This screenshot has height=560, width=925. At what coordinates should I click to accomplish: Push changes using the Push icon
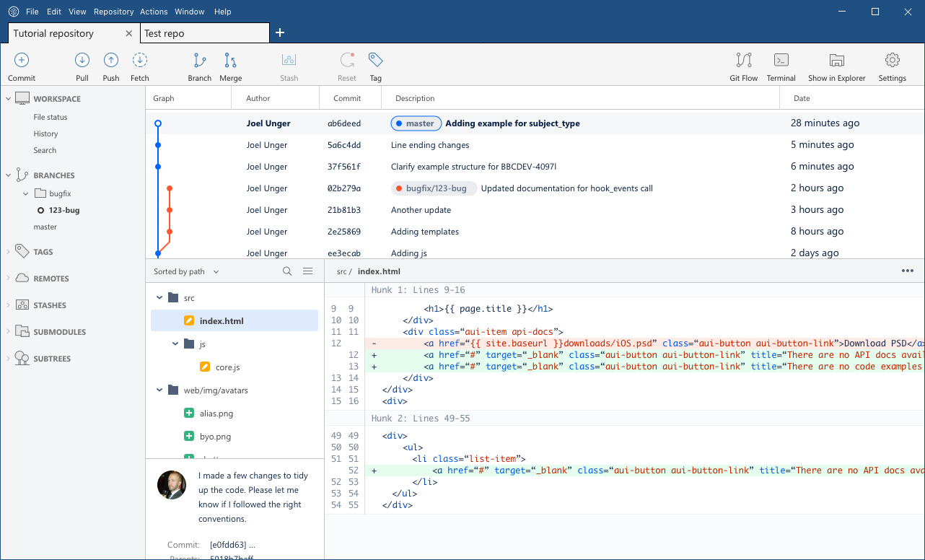tap(111, 61)
